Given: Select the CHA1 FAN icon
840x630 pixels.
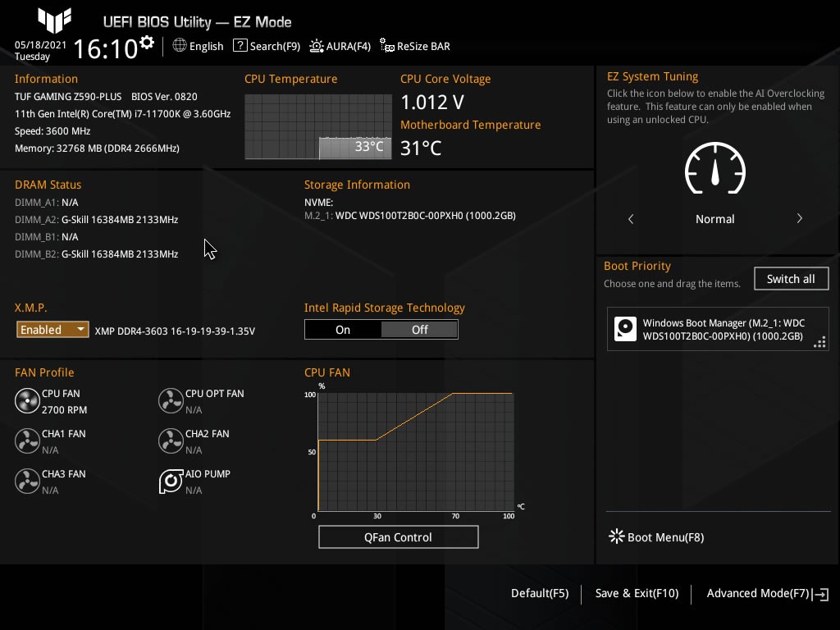Looking at the screenshot, I should click(27, 441).
